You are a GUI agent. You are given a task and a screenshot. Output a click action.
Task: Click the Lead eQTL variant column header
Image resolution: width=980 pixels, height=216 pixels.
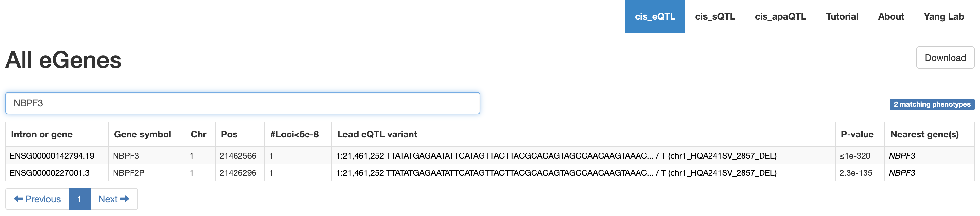click(x=377, y=135)
